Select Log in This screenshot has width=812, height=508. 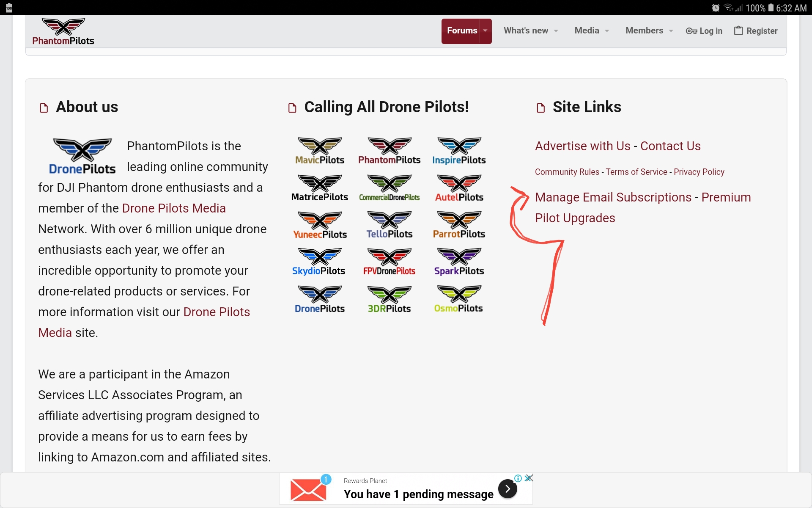tap(710, 31)
